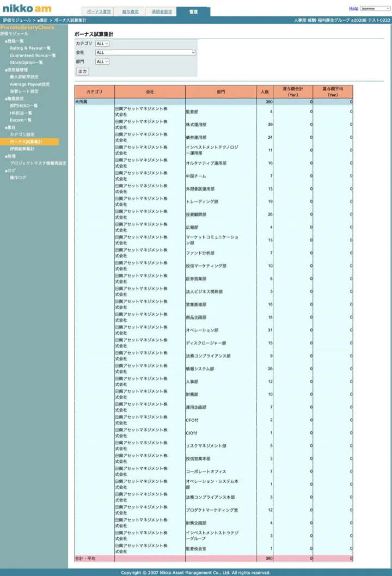Click ■集計 in the breadcrumb
392x576 pixels.
tap(42, 20)
